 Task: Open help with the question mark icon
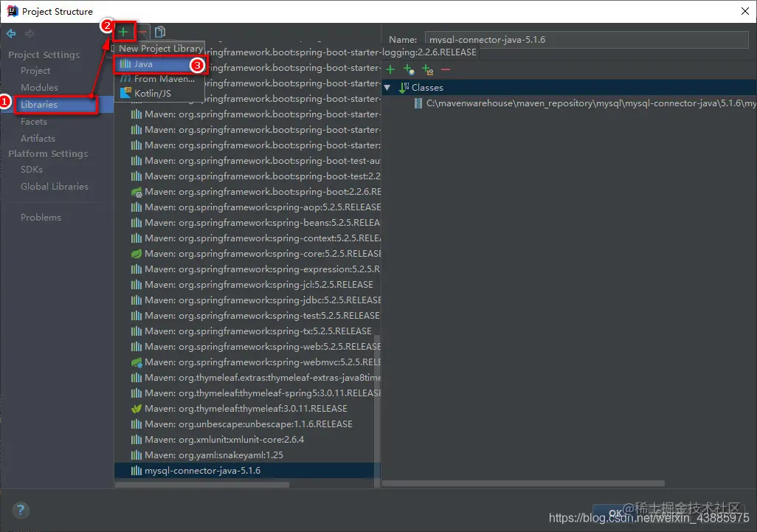20,510
